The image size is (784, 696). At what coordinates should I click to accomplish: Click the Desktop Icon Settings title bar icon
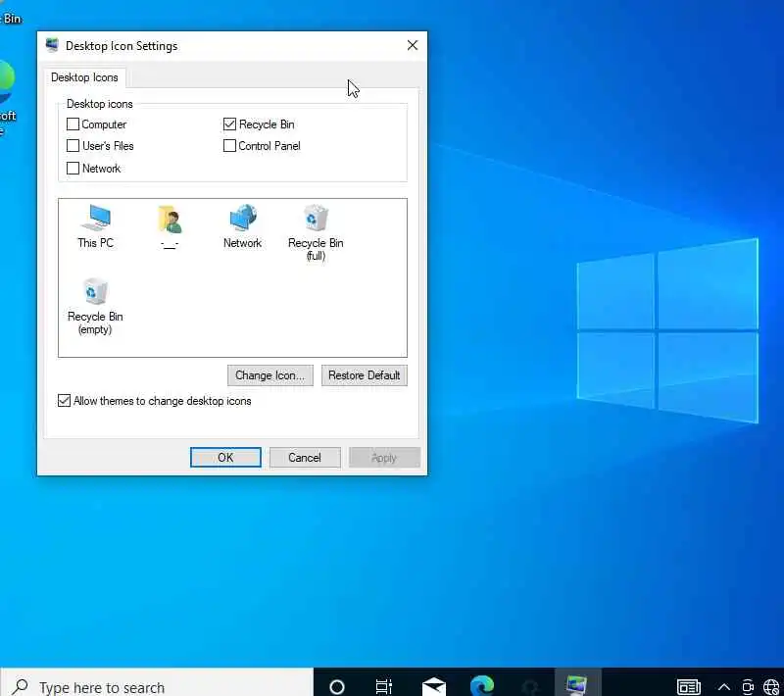[52, 45]
